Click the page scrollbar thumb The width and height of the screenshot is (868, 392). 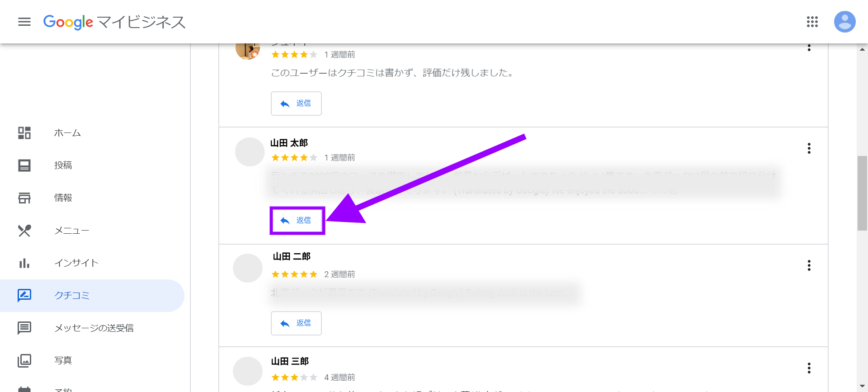pos(862,193)
